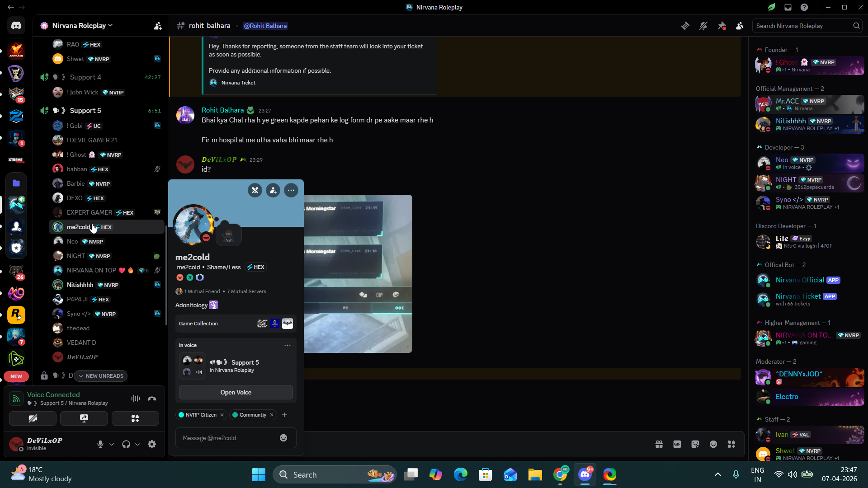The width and height of the screenshot is (868, 488).
Task: Open User Settings gear
Action: point(152,444)
